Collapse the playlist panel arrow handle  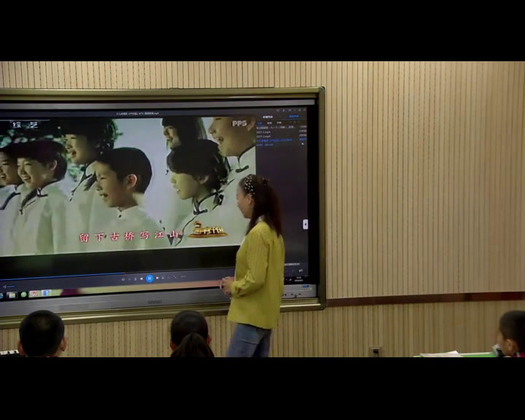tap(305, 225)
